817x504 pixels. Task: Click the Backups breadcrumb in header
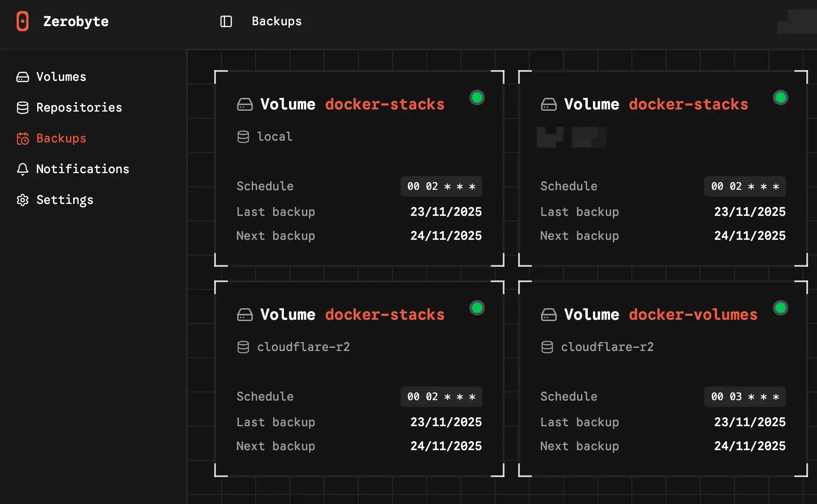click(277, 21)
